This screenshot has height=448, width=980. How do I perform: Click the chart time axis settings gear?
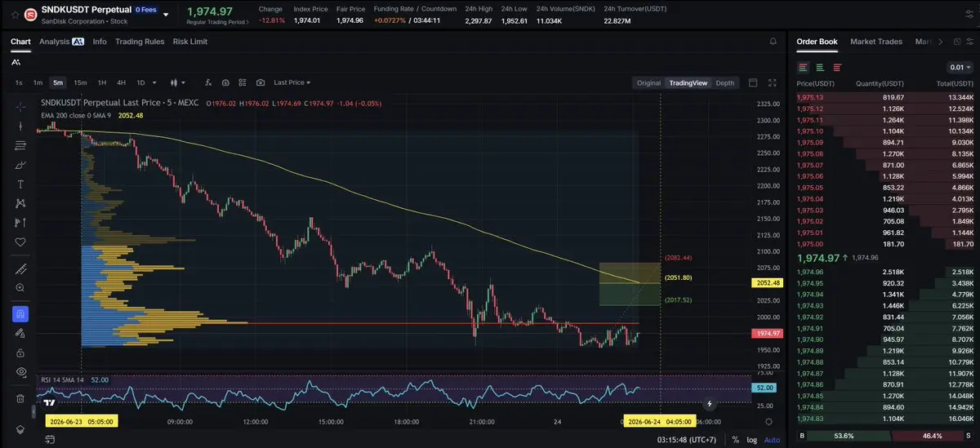[768, 422]
